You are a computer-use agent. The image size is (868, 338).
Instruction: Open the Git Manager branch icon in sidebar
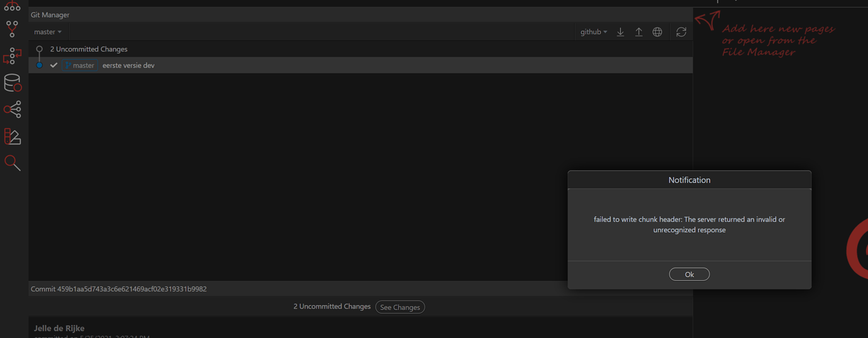[x=12, y=28]
